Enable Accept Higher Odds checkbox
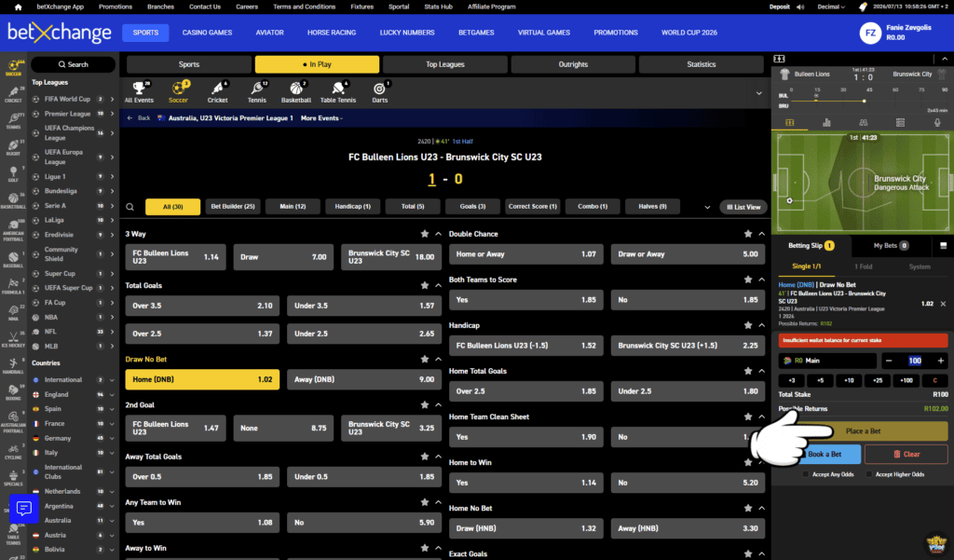 (869, 474)
